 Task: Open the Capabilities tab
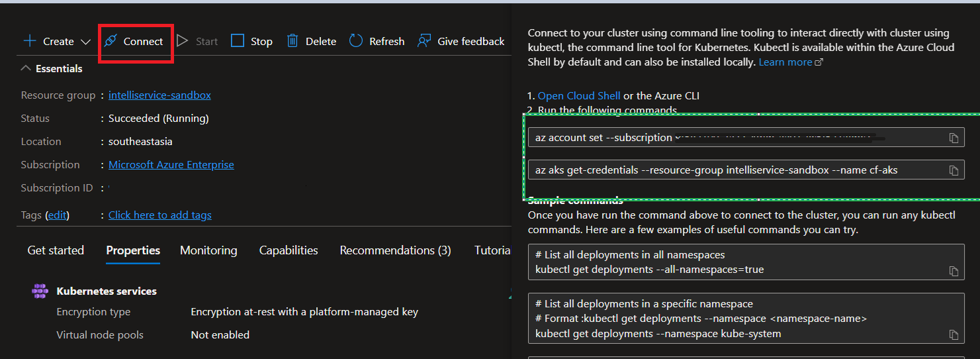289,250
